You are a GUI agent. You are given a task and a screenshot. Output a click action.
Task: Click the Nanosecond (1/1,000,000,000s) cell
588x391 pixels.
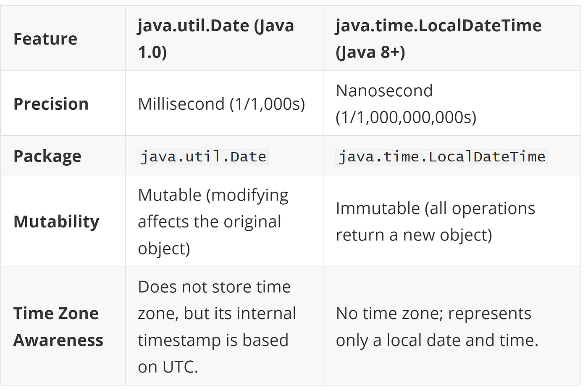tap(451, 103)
